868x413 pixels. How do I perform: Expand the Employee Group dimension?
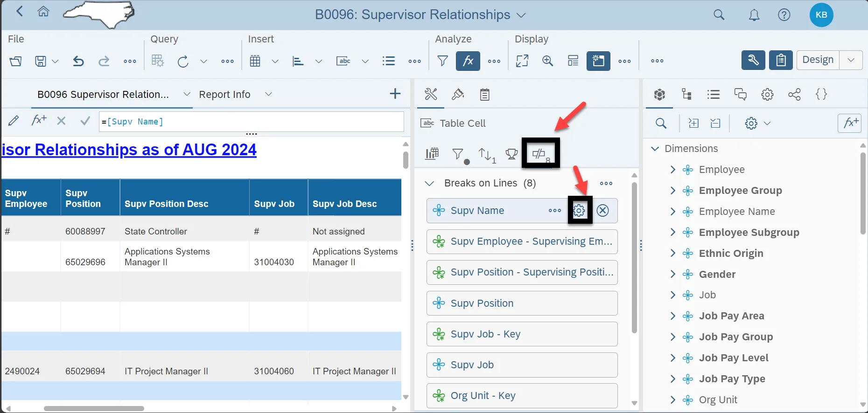(x=672, y=191)
